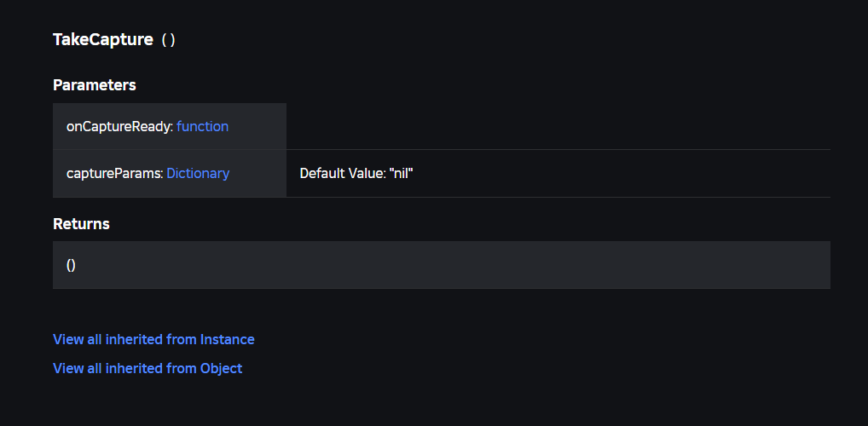Click the onCaptureReady parameter name
This screenshot has width=868, height=426.
tap(118, 127)
